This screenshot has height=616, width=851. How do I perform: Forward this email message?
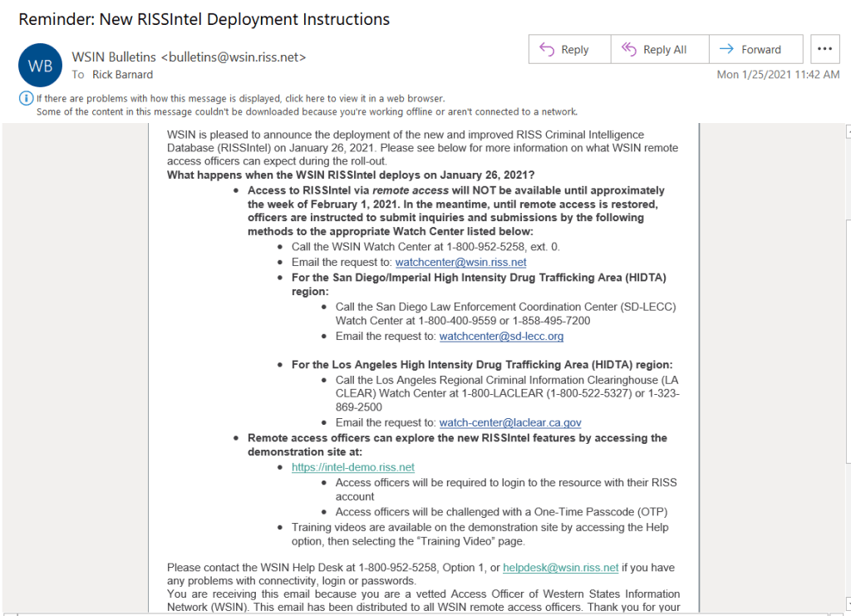(750, 49)
